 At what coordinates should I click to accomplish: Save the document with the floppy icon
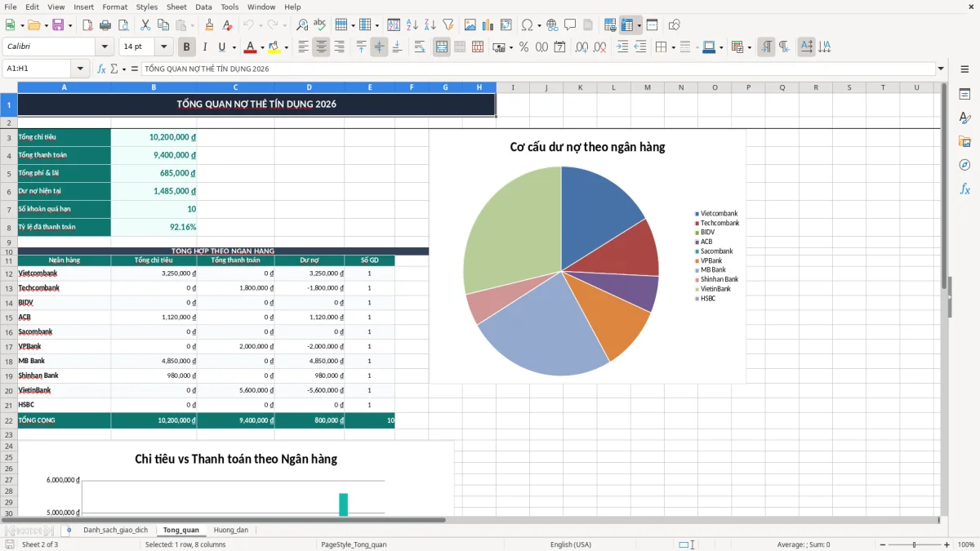click(x=58, y=25)
